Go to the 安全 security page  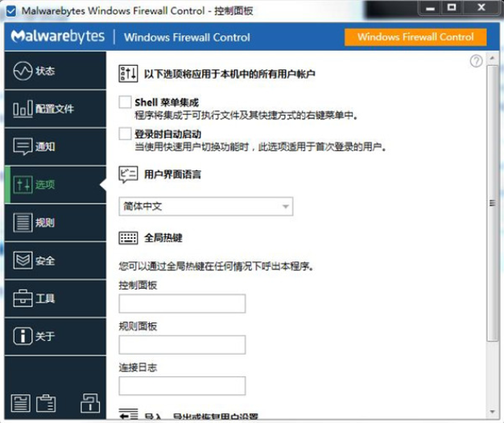coord(56,261)
